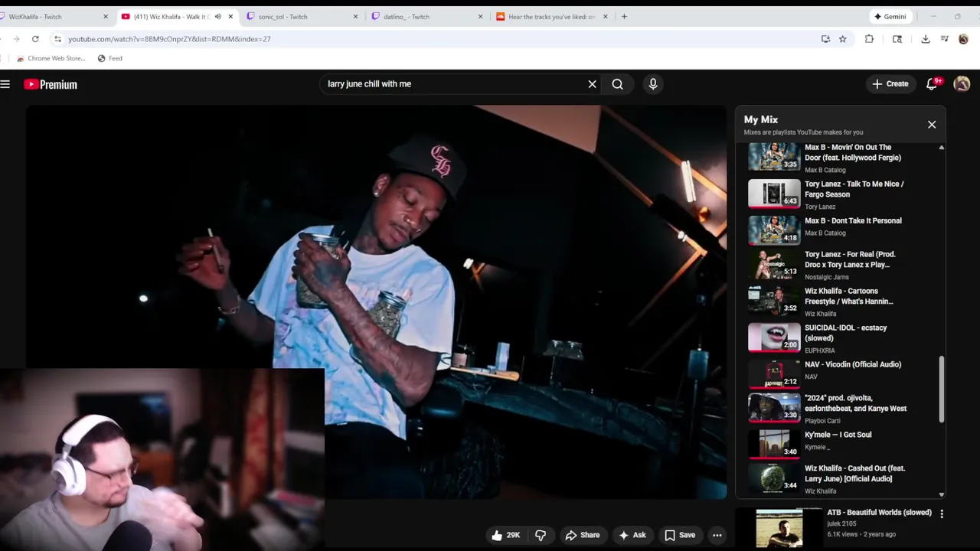
Task: Switch to the Hear the tracks you've liked tab
Action: click(x=552, y=16)
